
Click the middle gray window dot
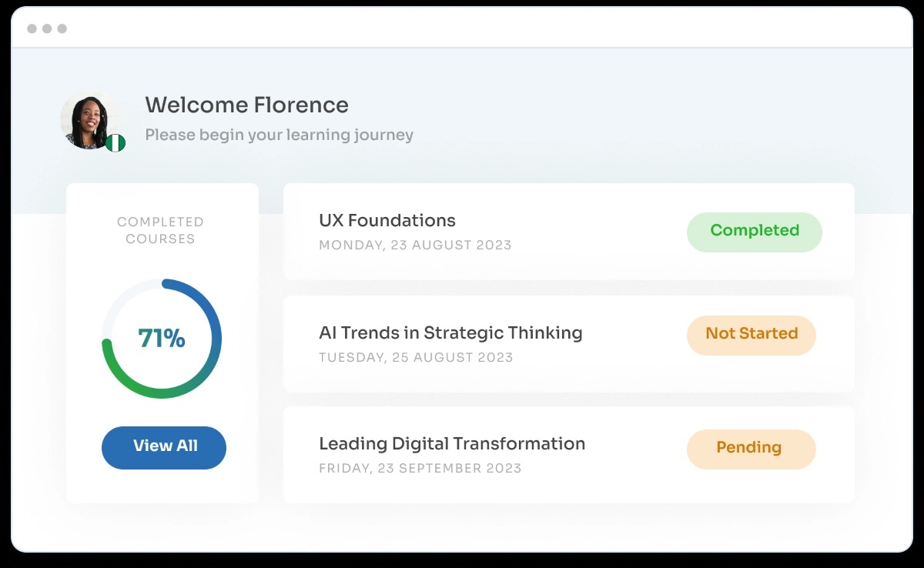click(x=47, y=28)
